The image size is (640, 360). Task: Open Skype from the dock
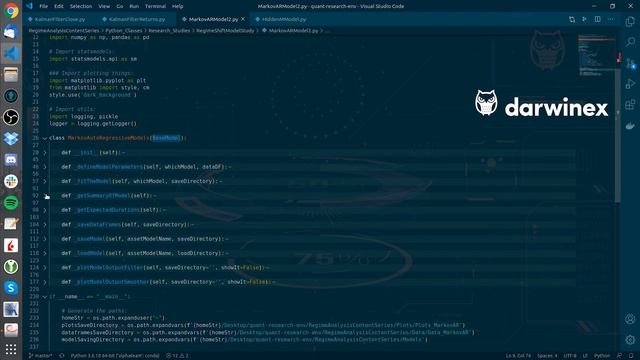coord(11,288)
